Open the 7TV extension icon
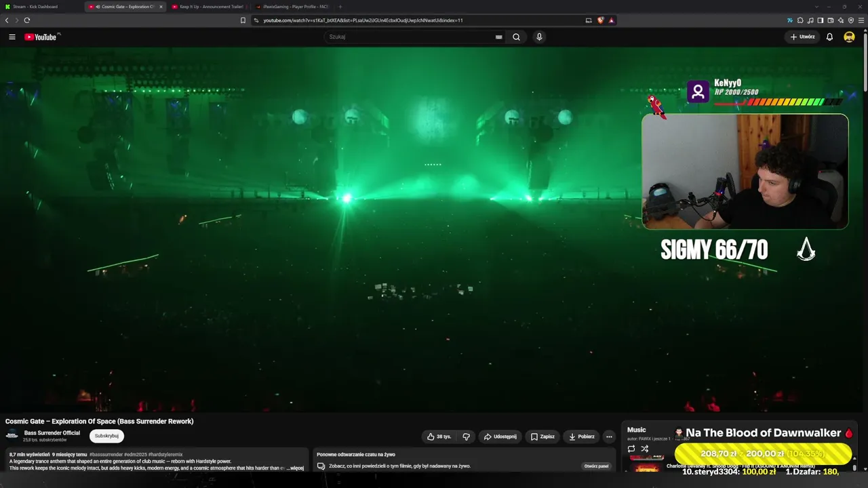The width and height of the screenshot is (868, 488). (790, 20)
